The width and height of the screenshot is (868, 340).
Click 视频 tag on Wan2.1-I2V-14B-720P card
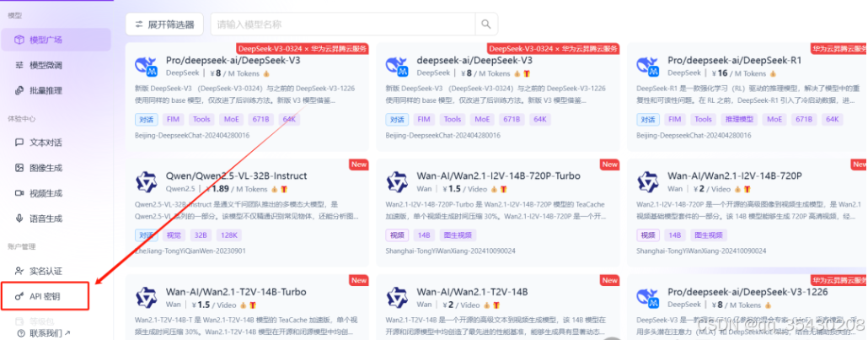pos(648,235)
